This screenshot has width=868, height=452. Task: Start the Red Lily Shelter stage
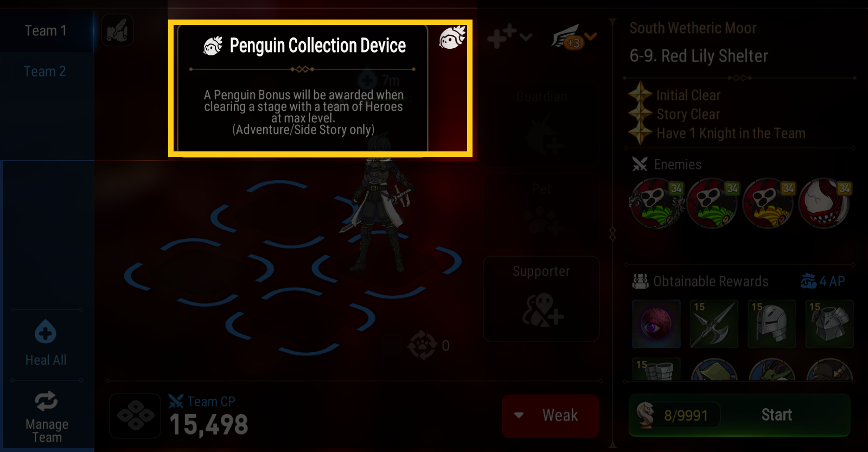[x=777, y=415]
